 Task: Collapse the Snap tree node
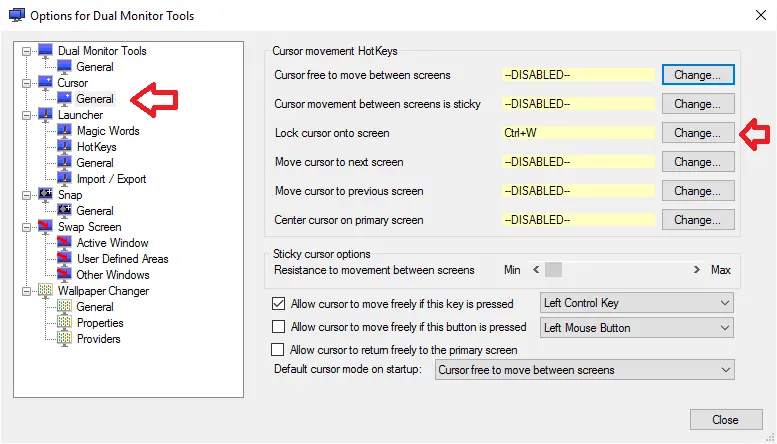click(x=26, y=195)
